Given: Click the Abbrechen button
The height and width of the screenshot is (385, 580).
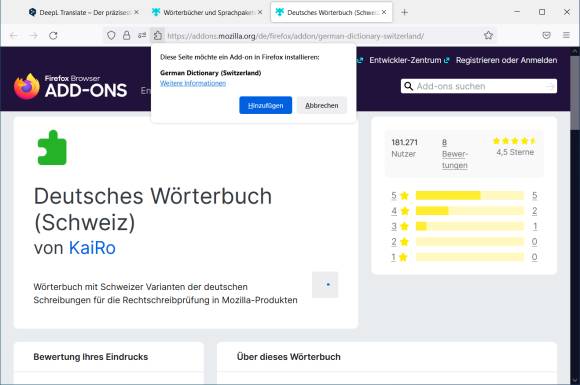Looking at the screenshot, I should pos(321,105).
